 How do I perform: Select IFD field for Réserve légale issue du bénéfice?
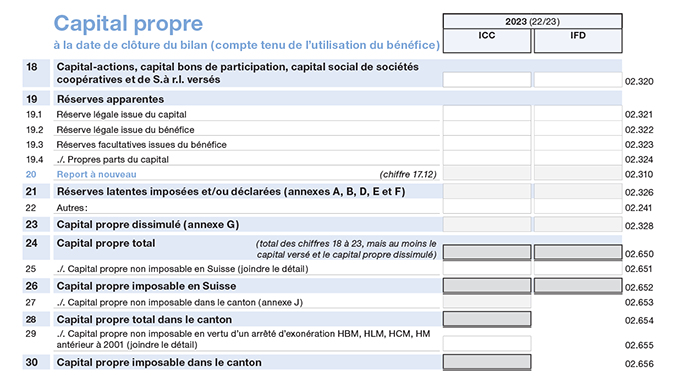click(x=578, y=129)
